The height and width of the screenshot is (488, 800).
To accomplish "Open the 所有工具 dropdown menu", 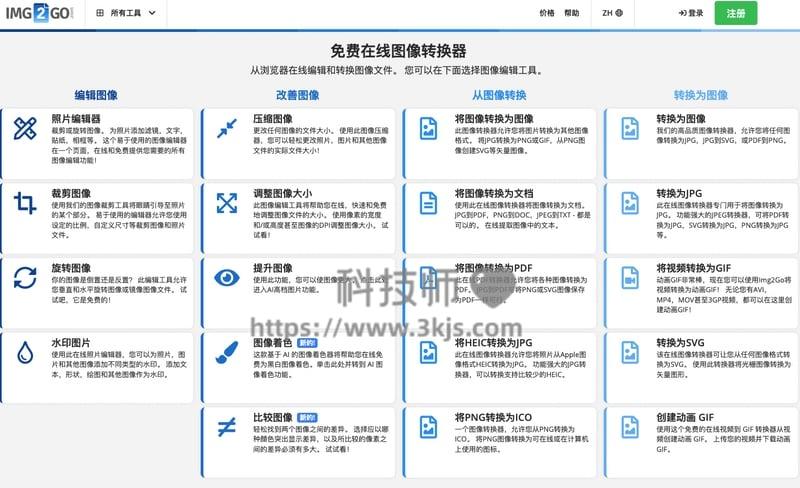I will 126,13.
